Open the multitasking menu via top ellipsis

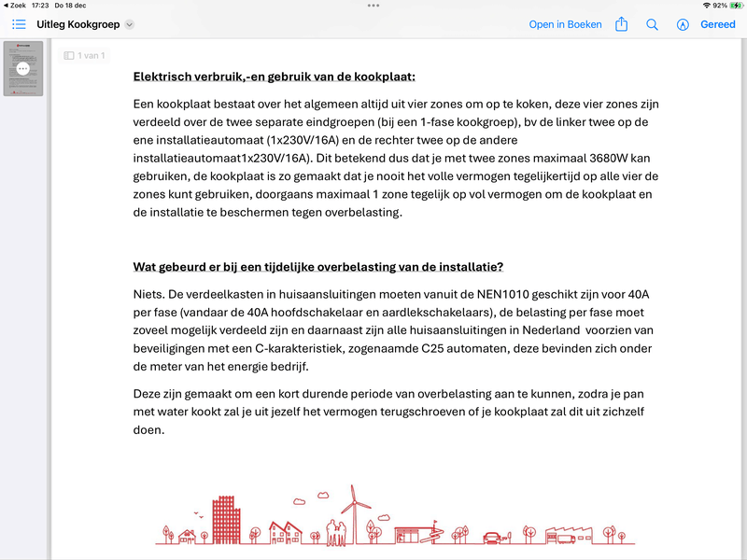pyautogui.click(x=373, y=7)
